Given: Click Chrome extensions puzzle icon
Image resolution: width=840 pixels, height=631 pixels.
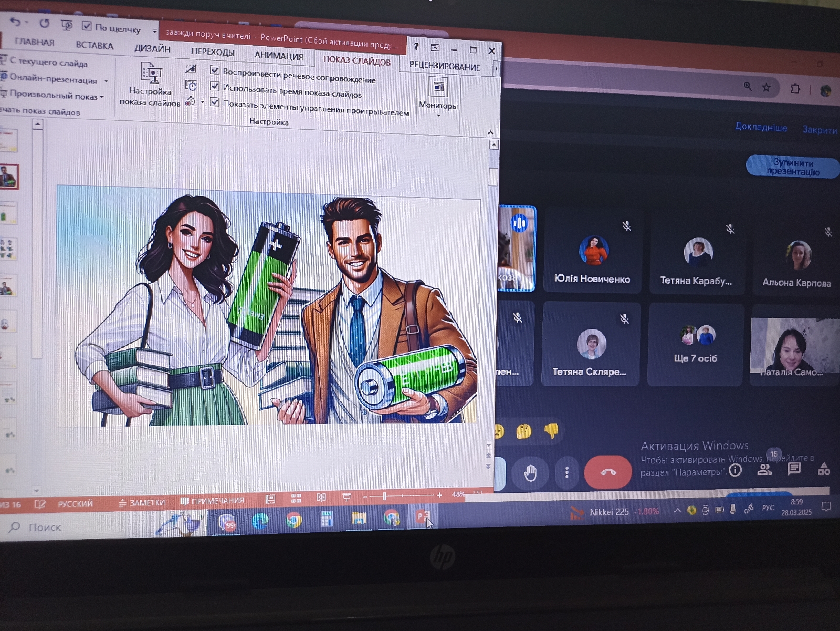Looking at the screenshot, I should coord(795,88).
